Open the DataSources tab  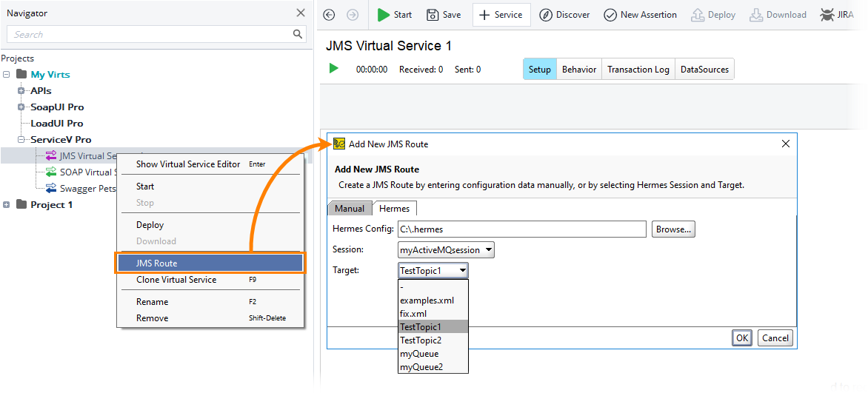705,69
